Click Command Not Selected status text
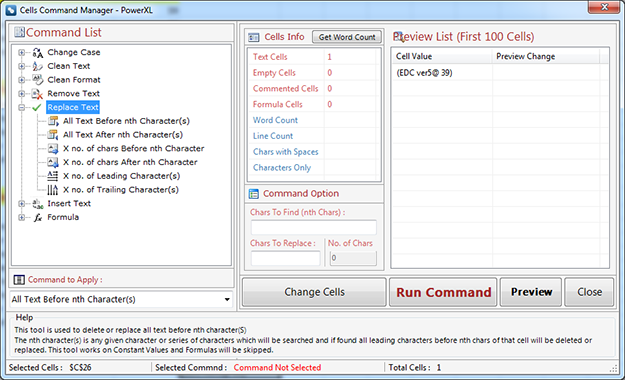The height and width of the screenshot is (380, 625). pyautogui.click(x=277, y=368)
